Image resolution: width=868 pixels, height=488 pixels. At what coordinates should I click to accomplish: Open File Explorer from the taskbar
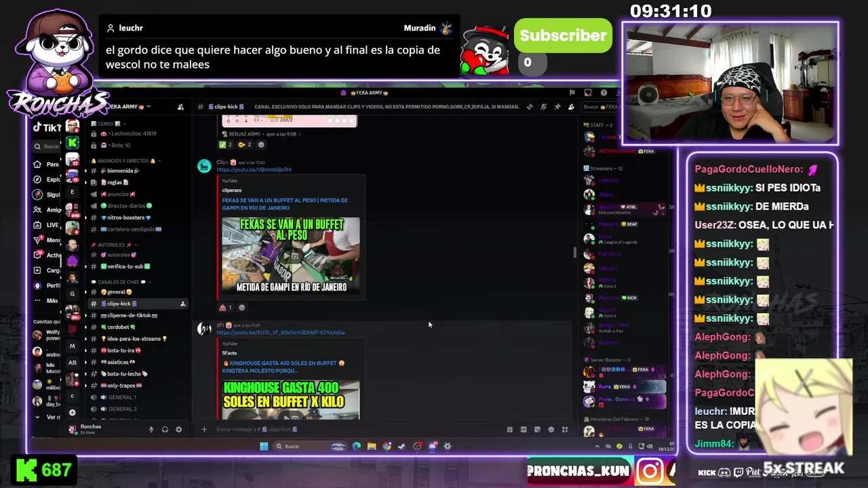coord(372,446)
